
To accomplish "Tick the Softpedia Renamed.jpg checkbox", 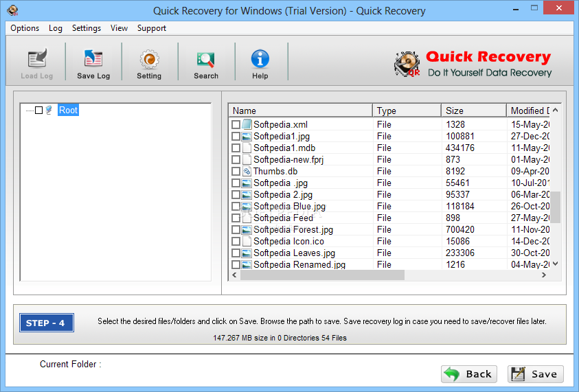I will tap(236, 265).
